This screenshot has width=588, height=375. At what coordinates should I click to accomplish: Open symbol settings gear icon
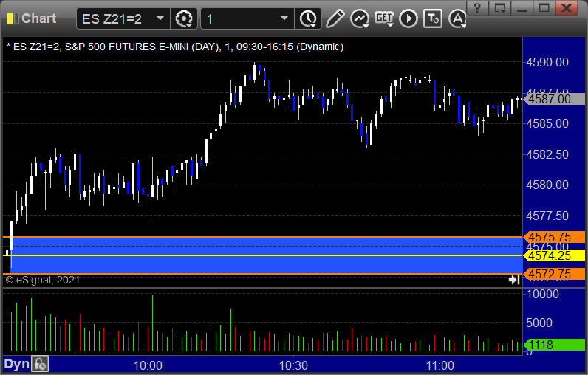pos(183,18)
